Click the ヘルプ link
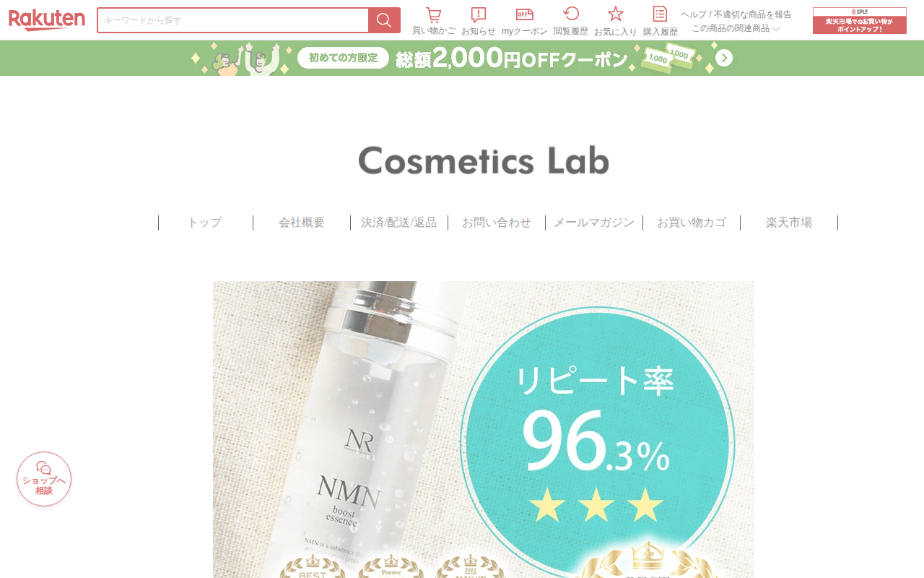924x578 pixels. (x=693, y=14)
